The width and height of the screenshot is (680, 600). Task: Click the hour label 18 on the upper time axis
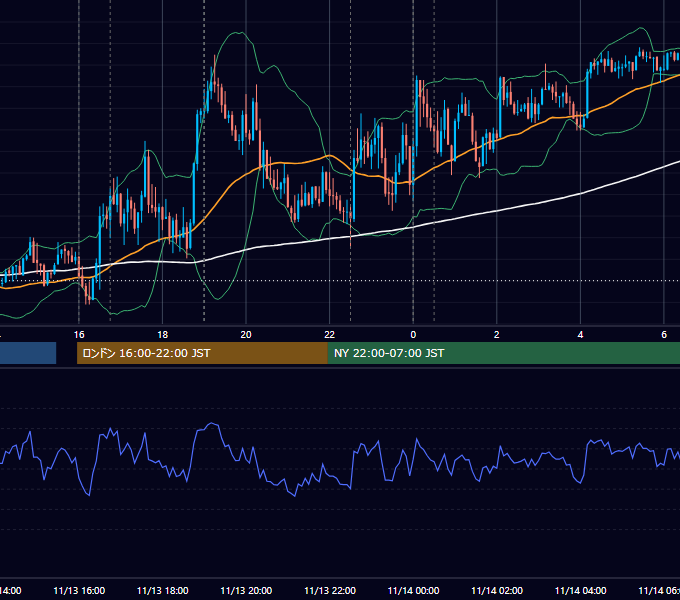163,335
